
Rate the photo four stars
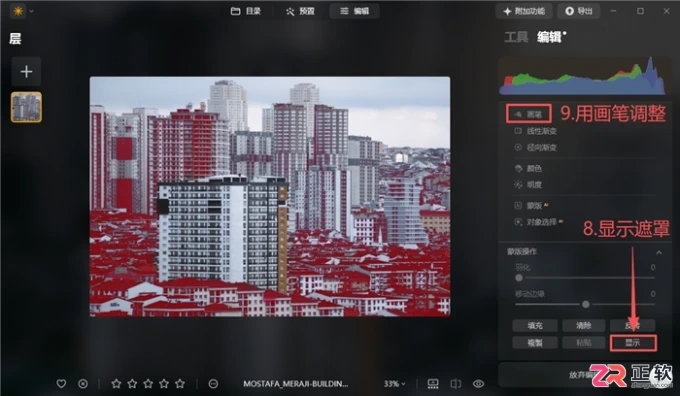pyautogui.click(x=164, y=383)
